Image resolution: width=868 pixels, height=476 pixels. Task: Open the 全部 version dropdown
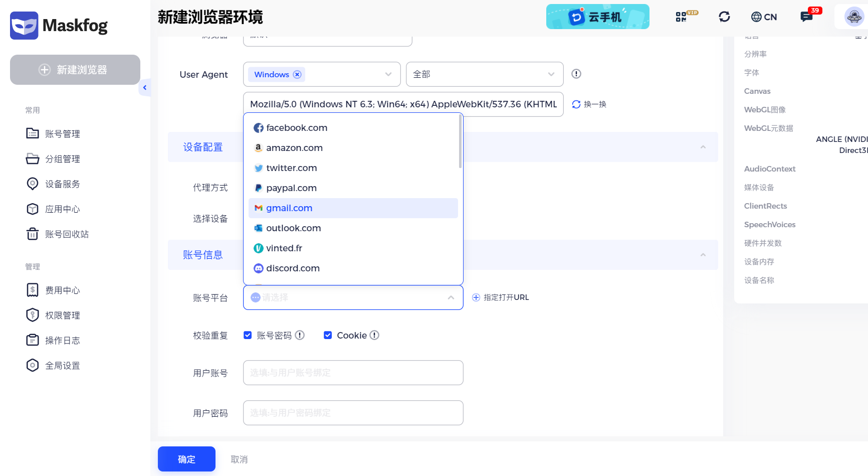click(x=485, y=74)
